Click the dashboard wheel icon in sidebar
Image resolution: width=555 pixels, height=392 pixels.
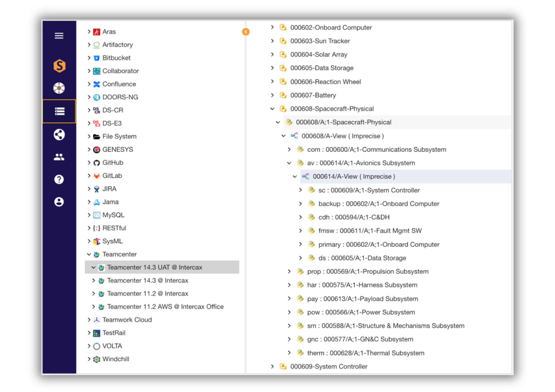59,88
